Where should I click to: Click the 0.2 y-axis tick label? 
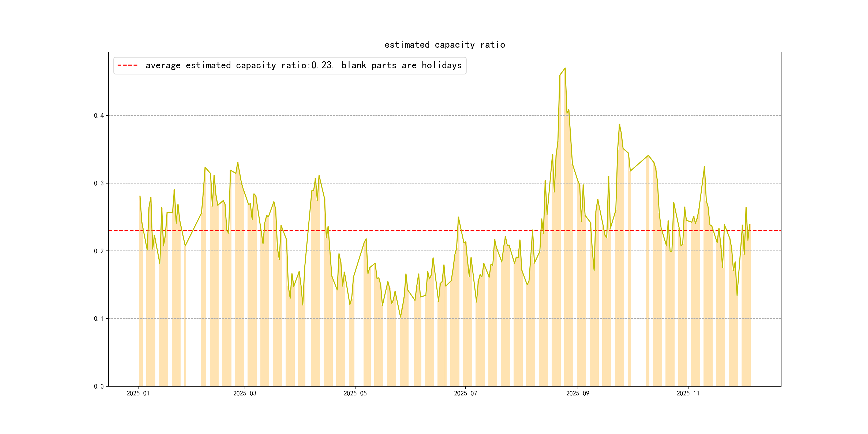pyautogui.click(x=99, y=251)
